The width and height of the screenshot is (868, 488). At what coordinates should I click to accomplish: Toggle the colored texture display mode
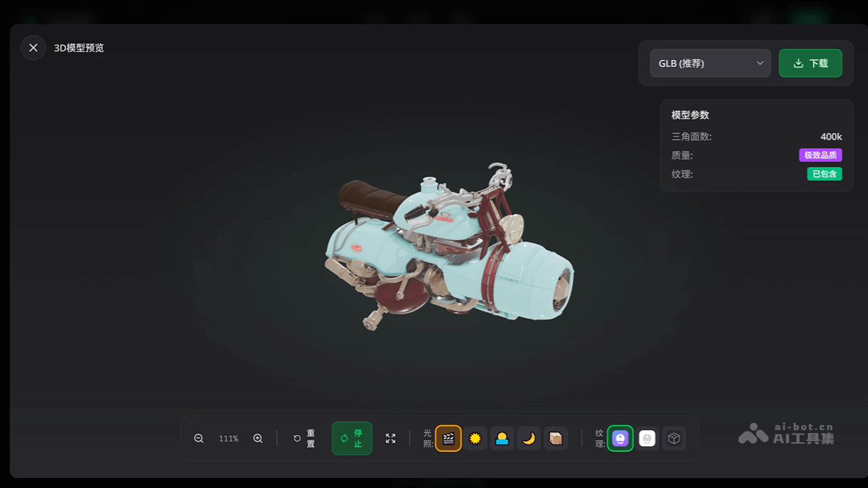620,439
